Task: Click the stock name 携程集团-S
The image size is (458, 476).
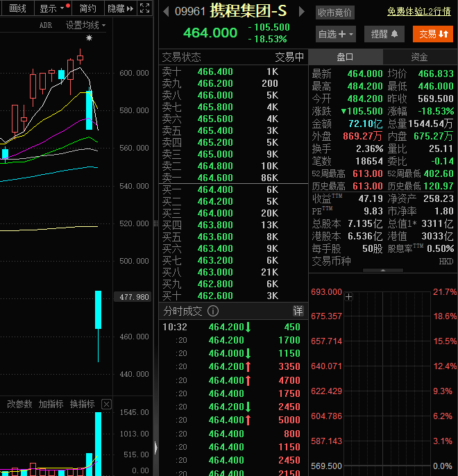Action: point(248,11)
